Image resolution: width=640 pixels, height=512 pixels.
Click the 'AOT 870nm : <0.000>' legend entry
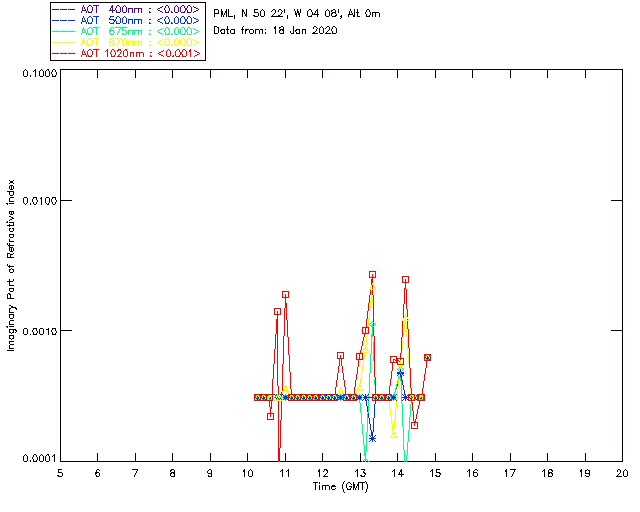128,42
